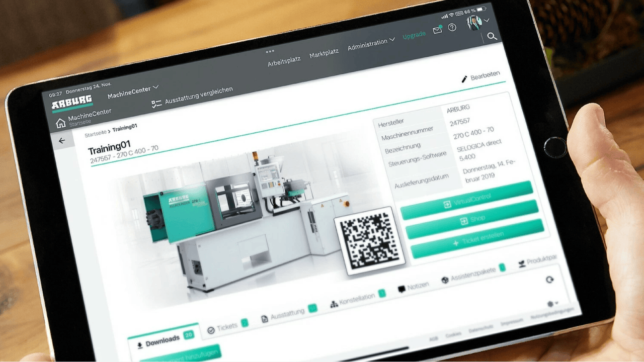This screenshot has width=644, height=362.
Task: Switch to the Ausstattung tab
Action: (289, 314)
